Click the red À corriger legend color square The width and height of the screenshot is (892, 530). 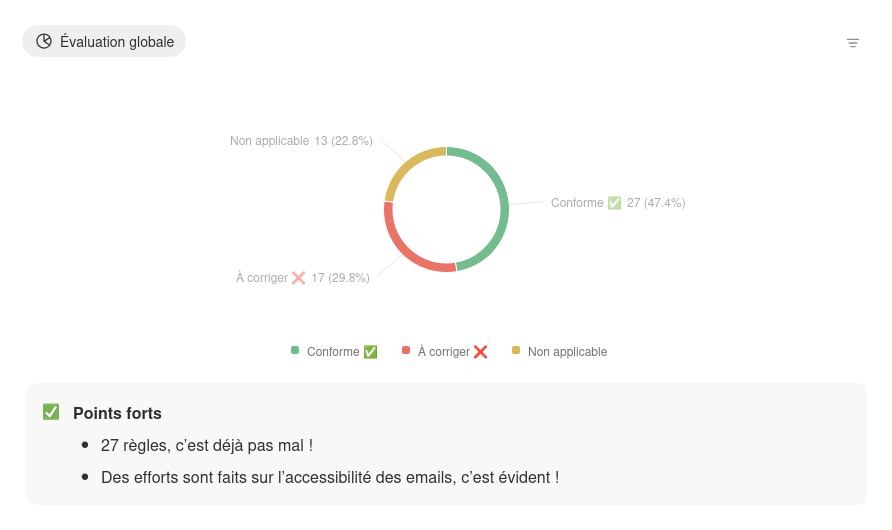[x=406, y=350]
